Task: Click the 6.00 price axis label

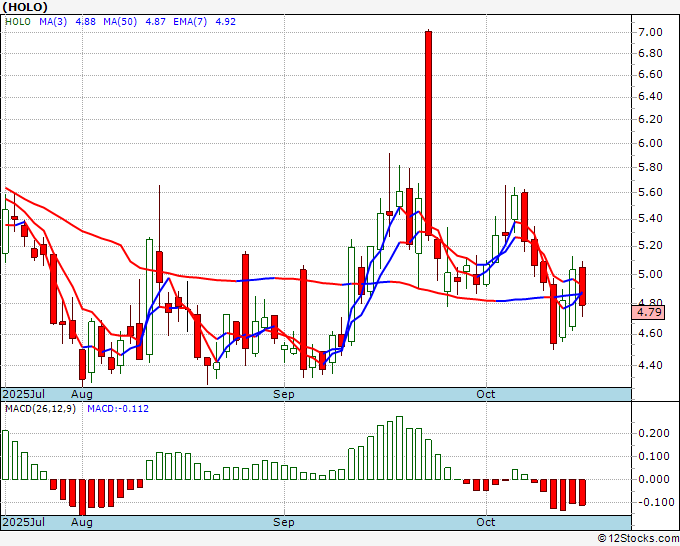Action: click(x=650, y=143)
